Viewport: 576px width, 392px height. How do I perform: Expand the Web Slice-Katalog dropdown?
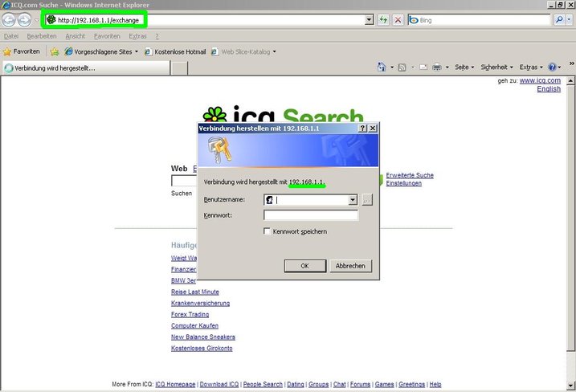(x=275, y=51)
